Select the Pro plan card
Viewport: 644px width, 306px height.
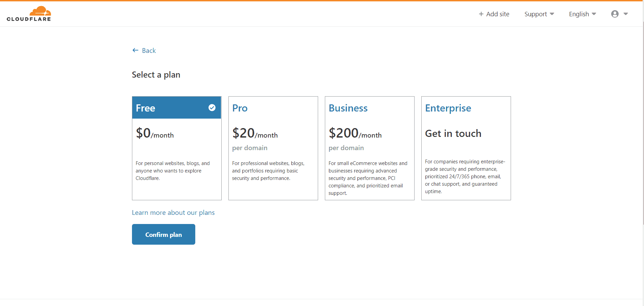(x=273, y=148)
